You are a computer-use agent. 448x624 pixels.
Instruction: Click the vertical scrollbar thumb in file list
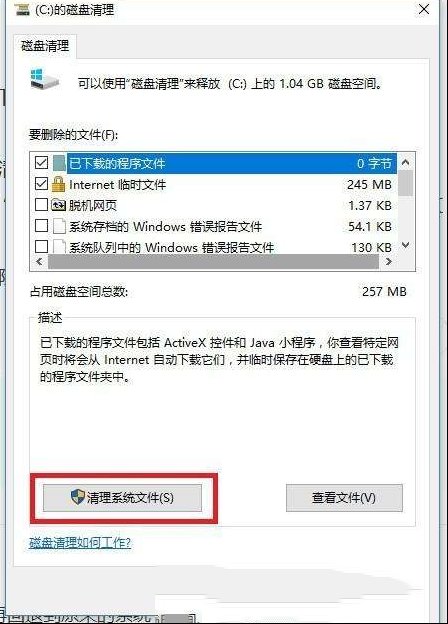[405, 183]
